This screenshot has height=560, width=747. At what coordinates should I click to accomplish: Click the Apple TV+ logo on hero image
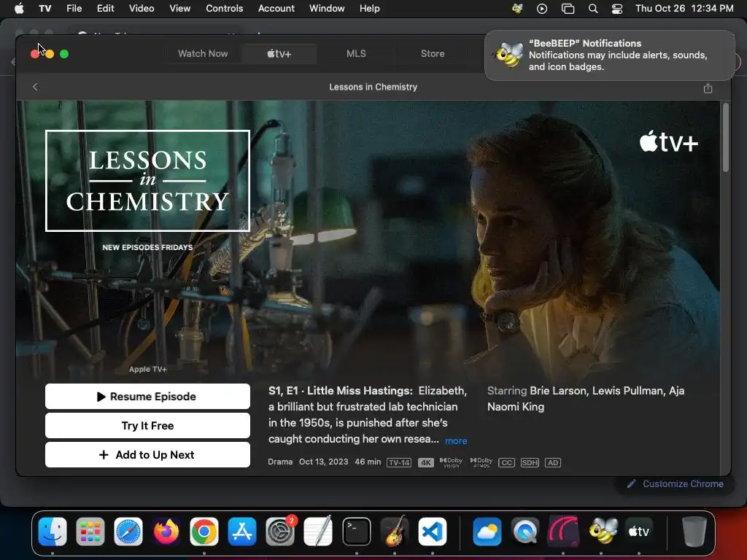[669, 141]
